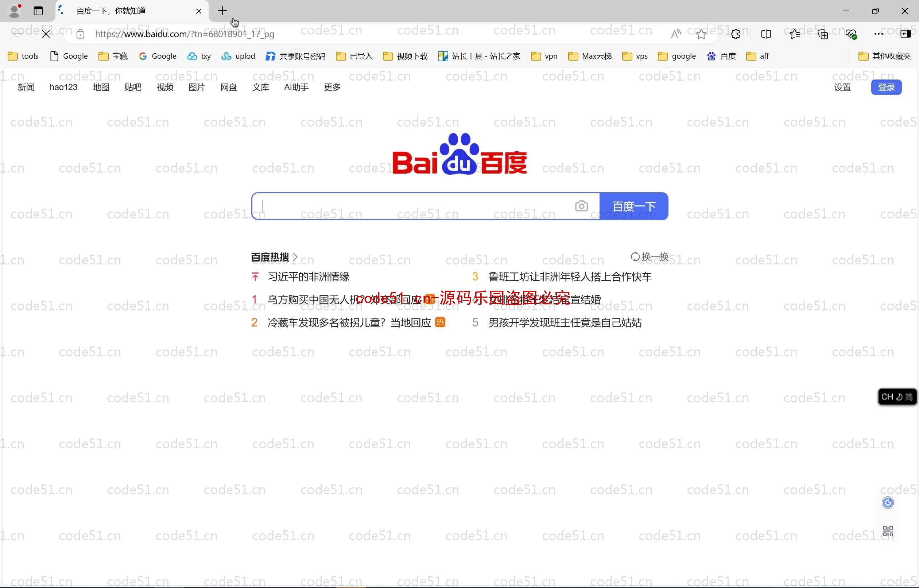Expand the 视频下载 bookmark folder
919x588 pixels.
pos(405,56)
